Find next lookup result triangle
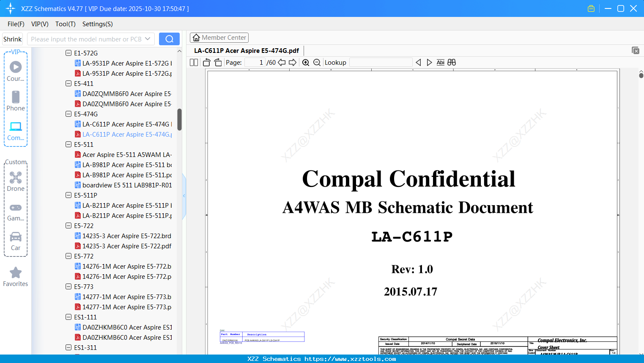This screenshot has height=363, width=644. tap(429, 63)
